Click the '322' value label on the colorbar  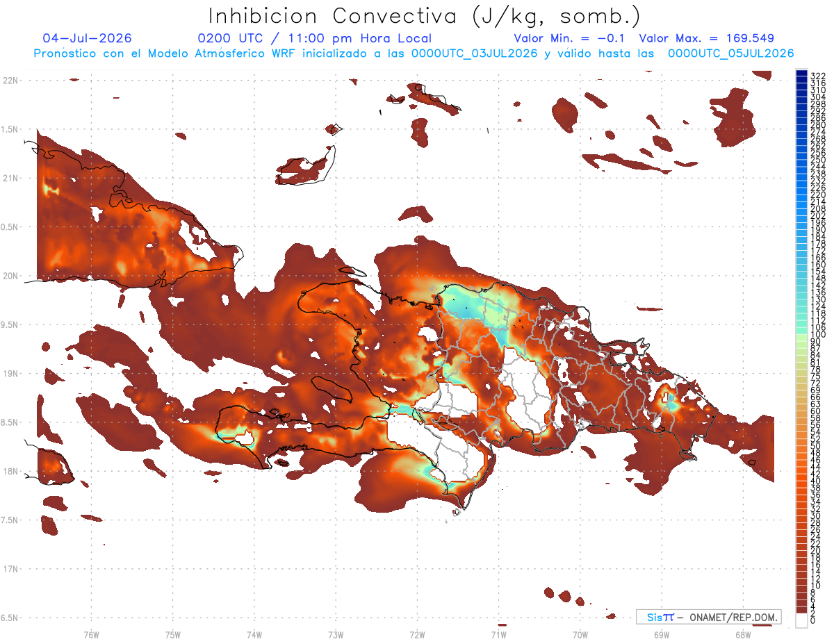tap(818, 76)
